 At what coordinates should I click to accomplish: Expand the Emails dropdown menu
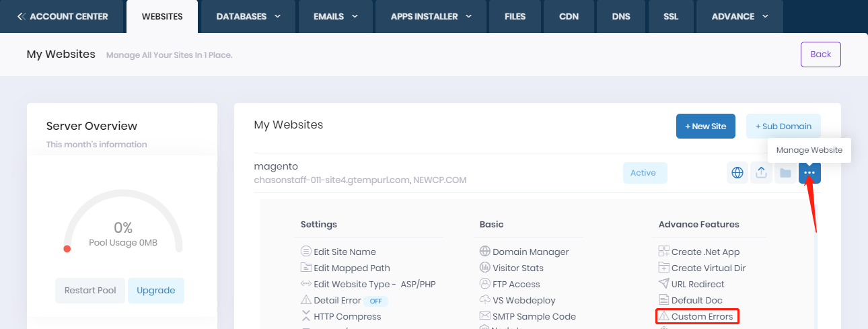coord(334,16)
